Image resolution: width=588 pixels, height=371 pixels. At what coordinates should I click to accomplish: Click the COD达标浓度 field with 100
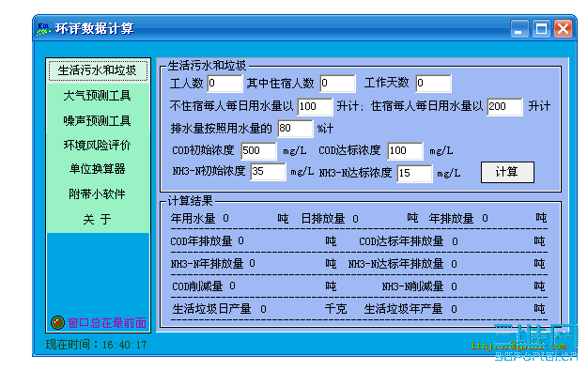pyautogui.click(x=406, y=151)
